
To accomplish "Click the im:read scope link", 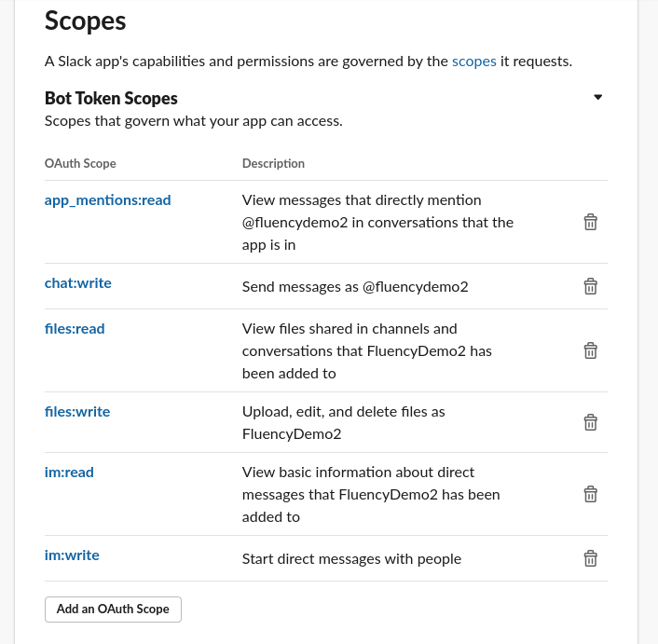I will click(x=69, y=473).
